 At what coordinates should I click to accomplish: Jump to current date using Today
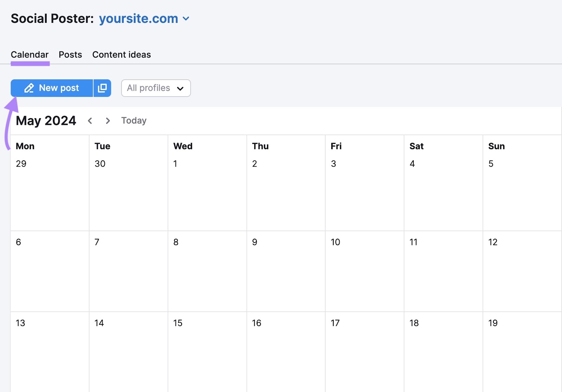coord(133,121)
